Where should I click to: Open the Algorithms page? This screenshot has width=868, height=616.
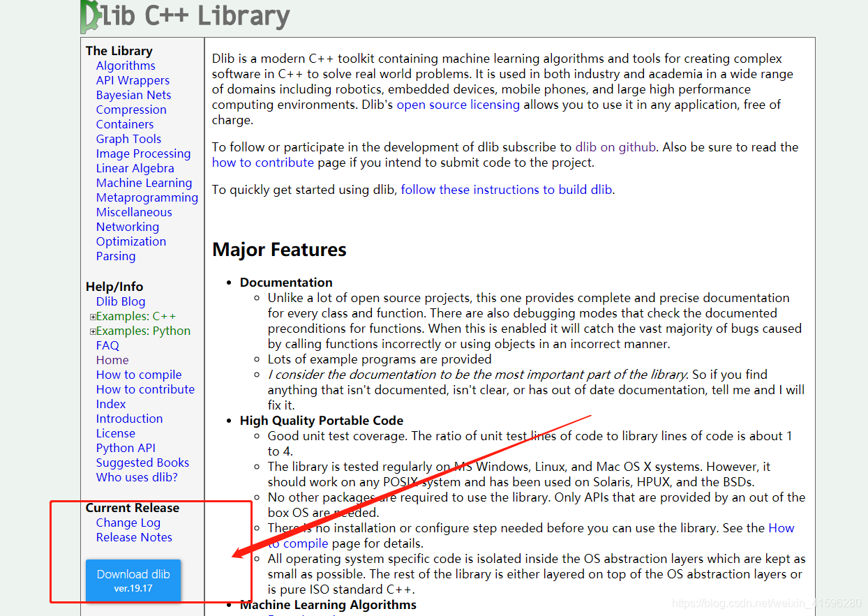tap(126, 66)
